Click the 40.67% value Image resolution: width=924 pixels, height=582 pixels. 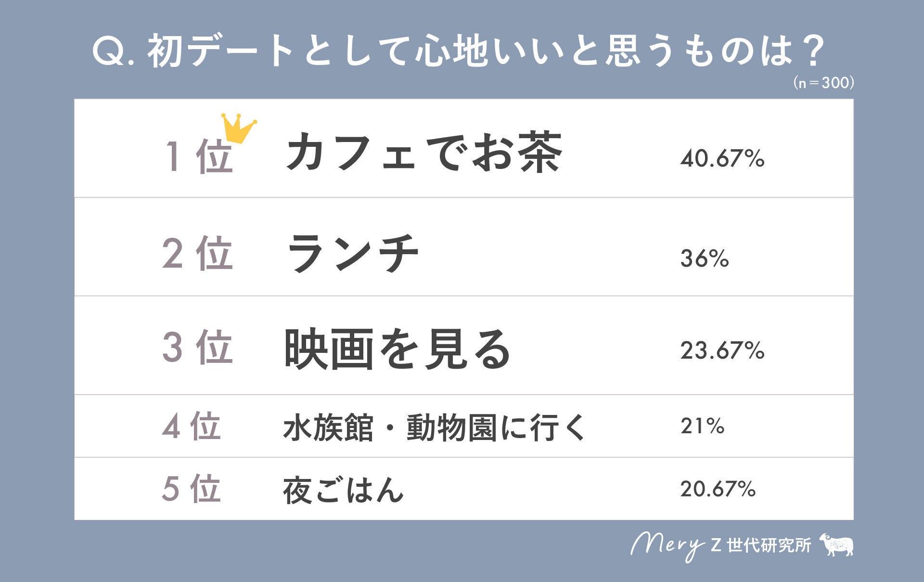722,158
